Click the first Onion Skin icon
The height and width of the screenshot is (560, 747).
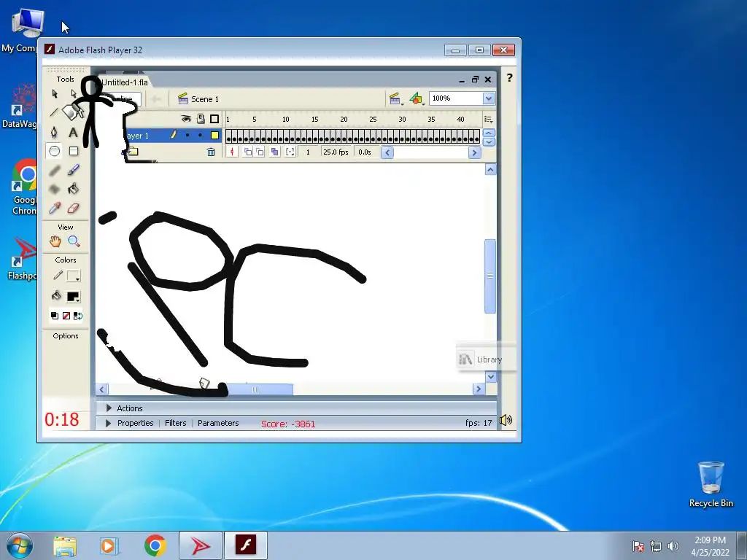tap(248, 152)
